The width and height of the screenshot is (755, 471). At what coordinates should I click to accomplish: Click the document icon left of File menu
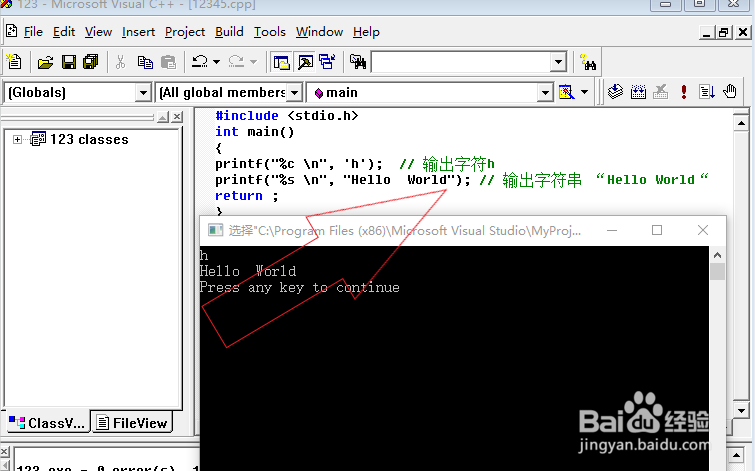tap(12, 31)
